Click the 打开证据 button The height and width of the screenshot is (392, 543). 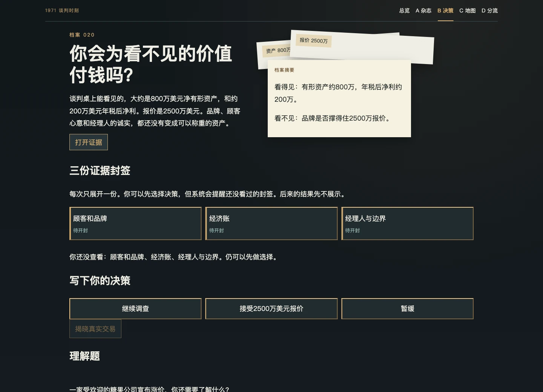coord(89,142)
